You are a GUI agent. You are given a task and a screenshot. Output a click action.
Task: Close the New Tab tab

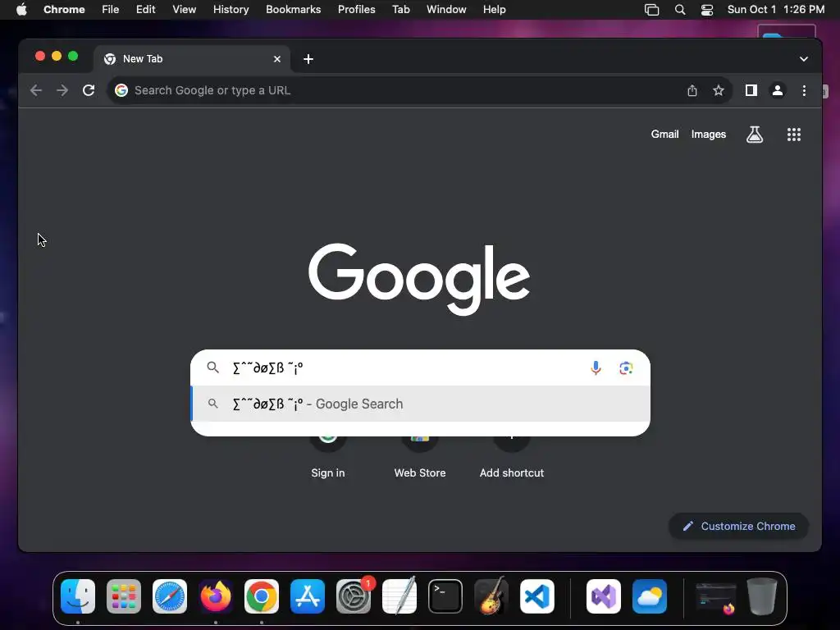pos(277,59)
